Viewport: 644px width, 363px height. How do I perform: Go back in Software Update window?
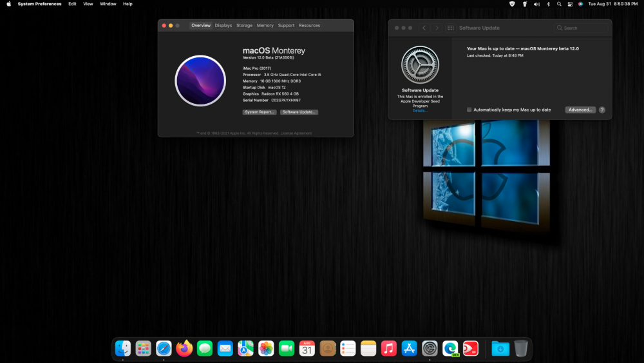tap(424, 28)
